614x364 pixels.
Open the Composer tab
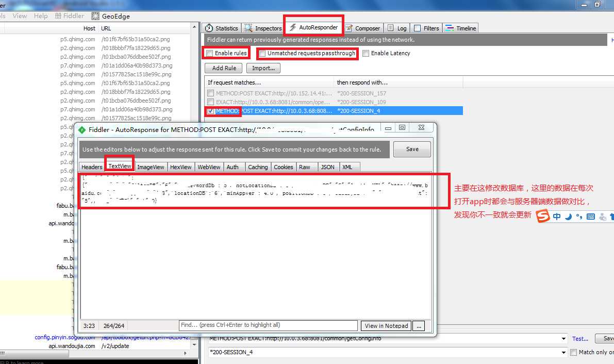[x=362, y=28]
